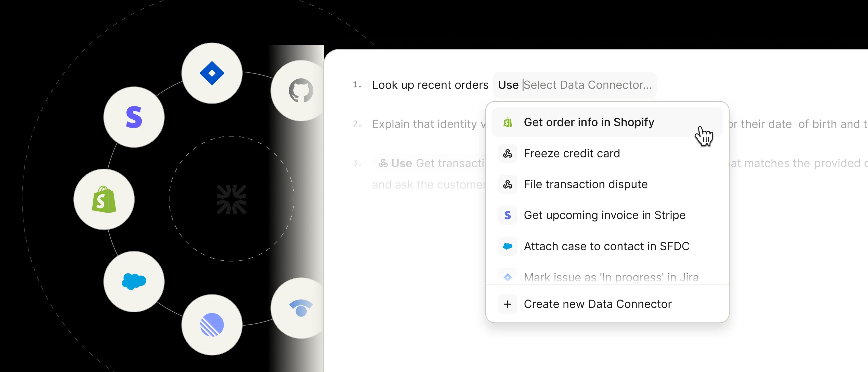Screen dimensions: 868x372
Task: Select 'Get order info in Shopify'
Action: click(589, 122)
